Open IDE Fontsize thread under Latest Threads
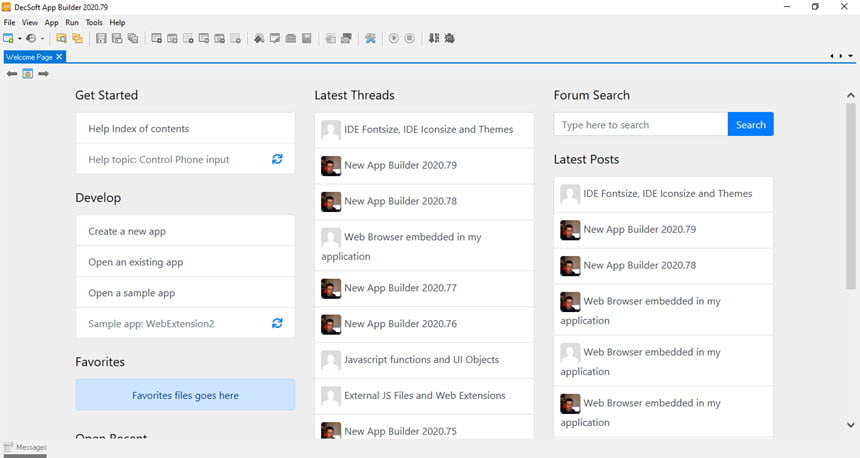This screenshot has width=860, height=458. [x=424, y=130]
